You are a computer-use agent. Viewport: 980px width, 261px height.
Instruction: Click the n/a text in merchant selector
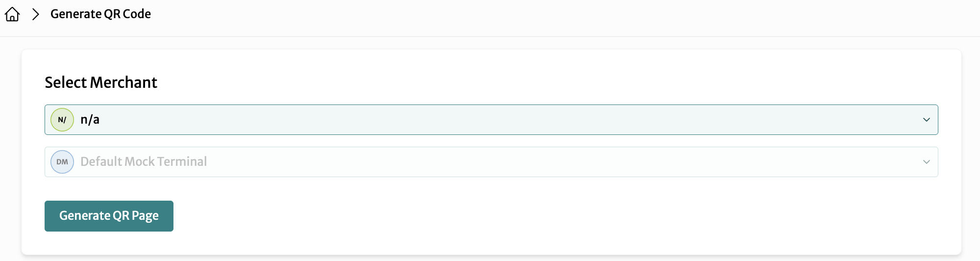[x=90, y=120]
